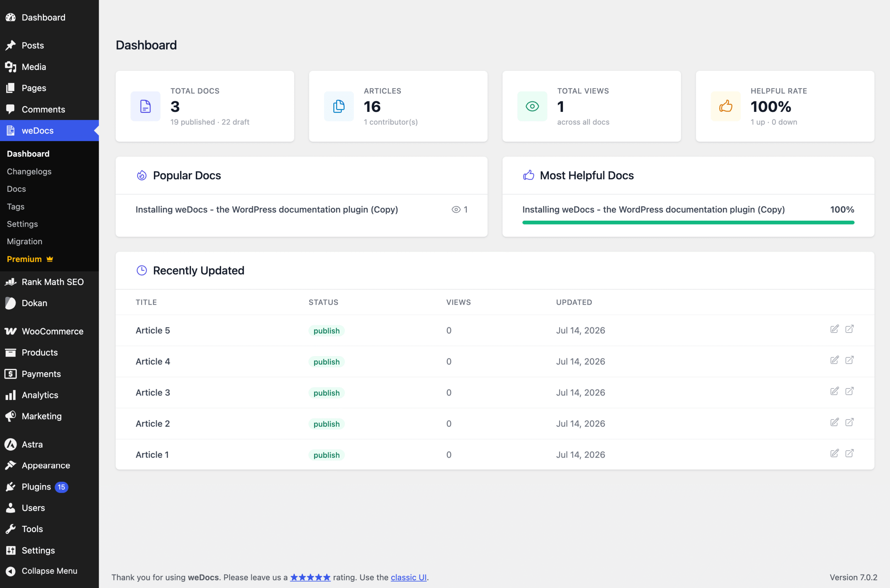Click the edit pencil icon for Article 5
890x588 pixels.
pos(834,329)
